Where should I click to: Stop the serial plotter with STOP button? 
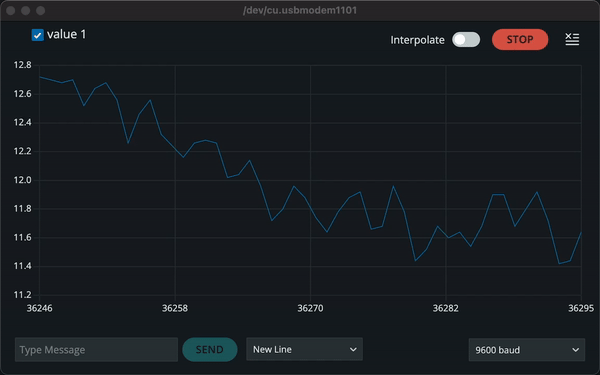click(x=520, y=39)
